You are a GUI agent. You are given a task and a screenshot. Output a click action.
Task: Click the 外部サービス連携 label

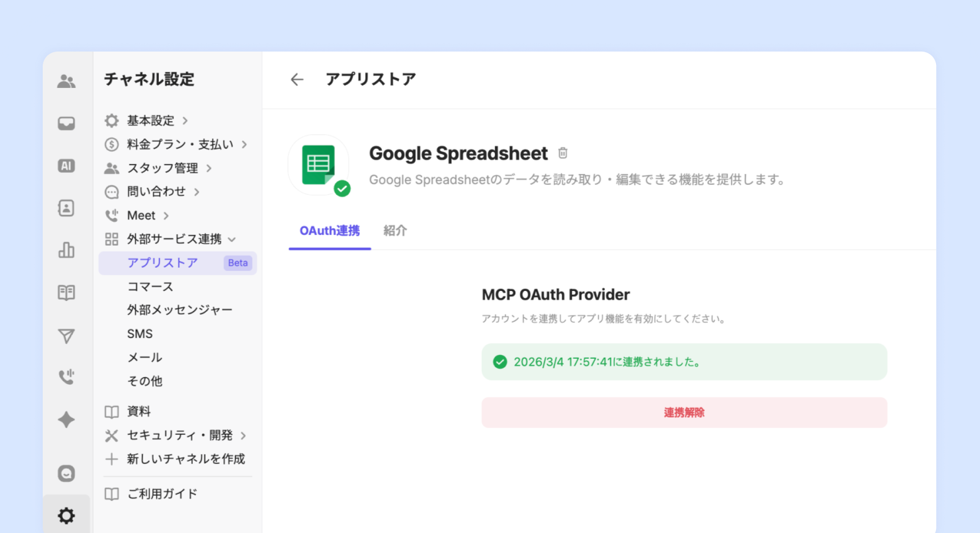(x=174, y=239)
